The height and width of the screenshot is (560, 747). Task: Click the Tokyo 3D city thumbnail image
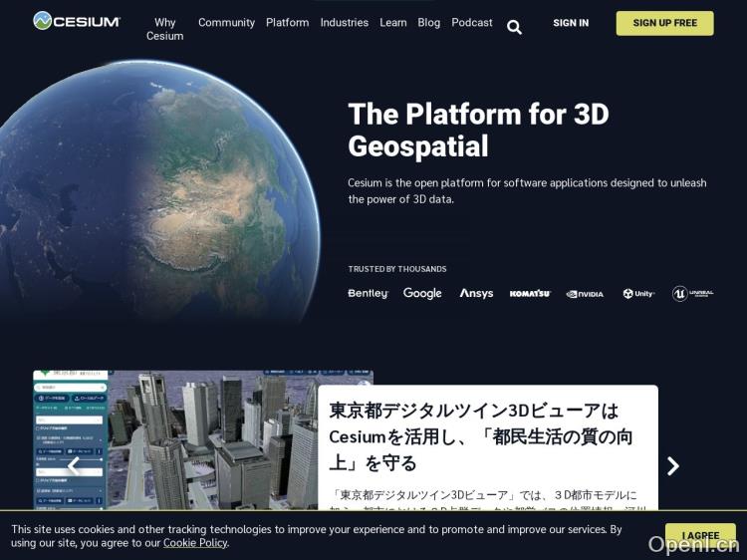click(175, 439)
